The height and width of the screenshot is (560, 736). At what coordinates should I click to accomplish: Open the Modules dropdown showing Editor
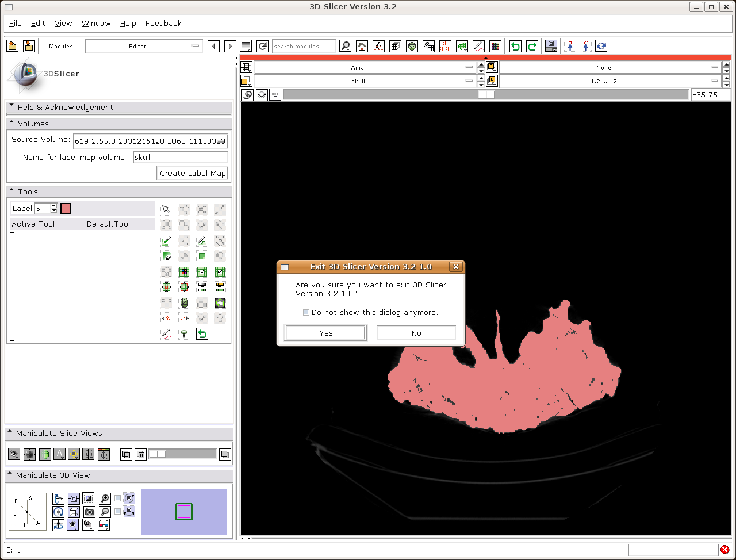pyautogui.click(x=144, y=46)
